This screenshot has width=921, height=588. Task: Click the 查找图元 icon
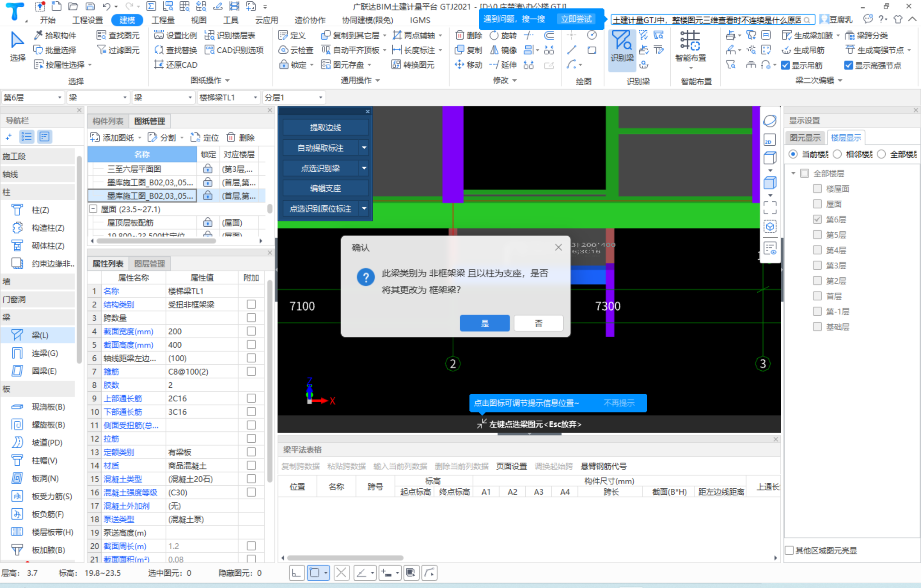(x=101, y=35)
